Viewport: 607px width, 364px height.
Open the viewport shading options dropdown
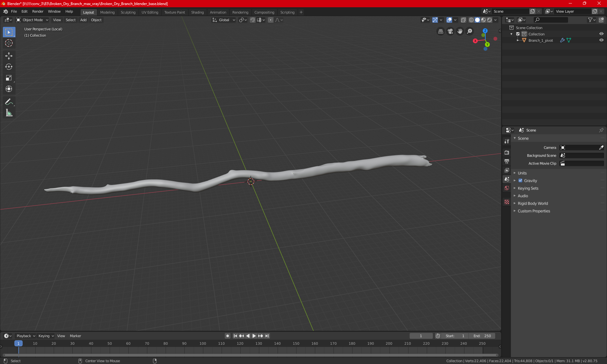point(495,20)
